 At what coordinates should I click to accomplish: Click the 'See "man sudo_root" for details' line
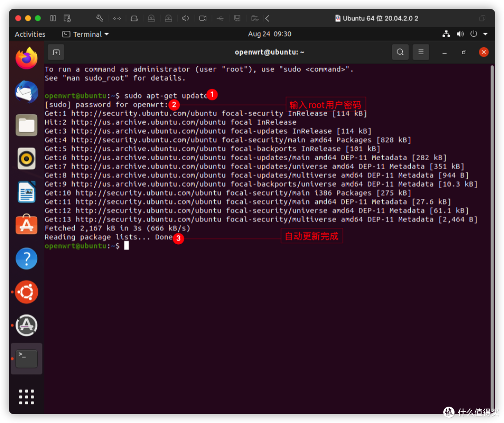[x=115, y=78]
